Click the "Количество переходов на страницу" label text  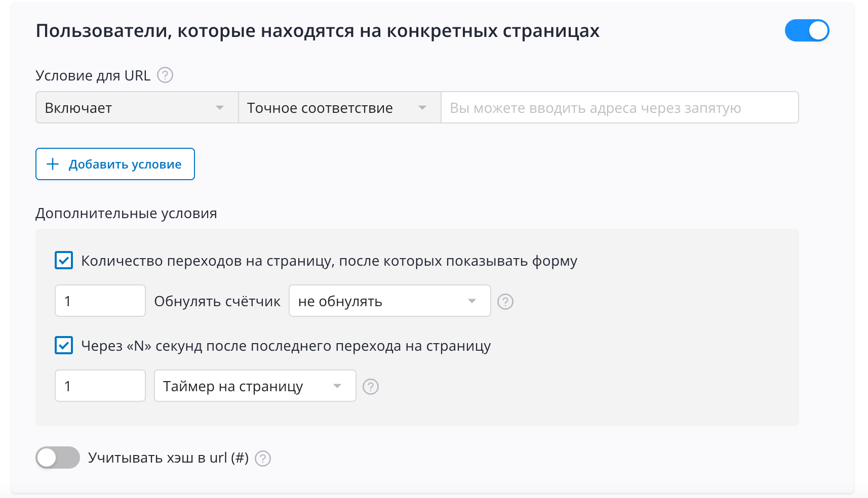[x=329, y=261]
